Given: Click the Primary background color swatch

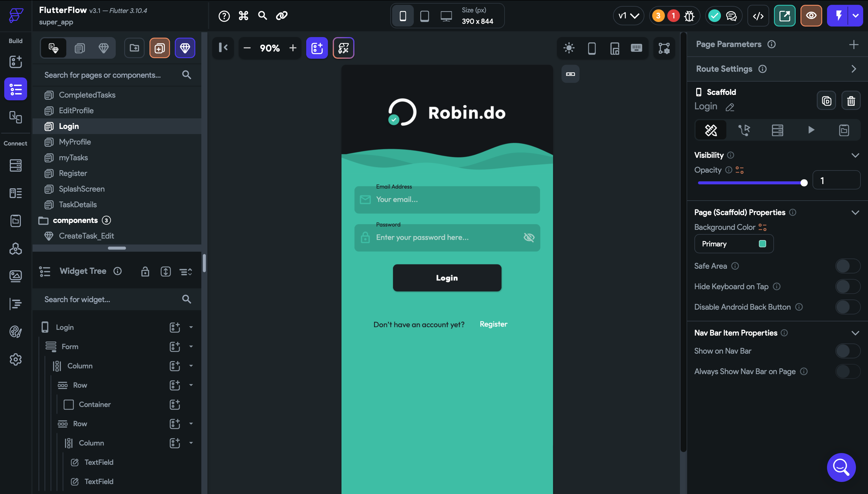Looking at the screenshot, I should [762, 244].
